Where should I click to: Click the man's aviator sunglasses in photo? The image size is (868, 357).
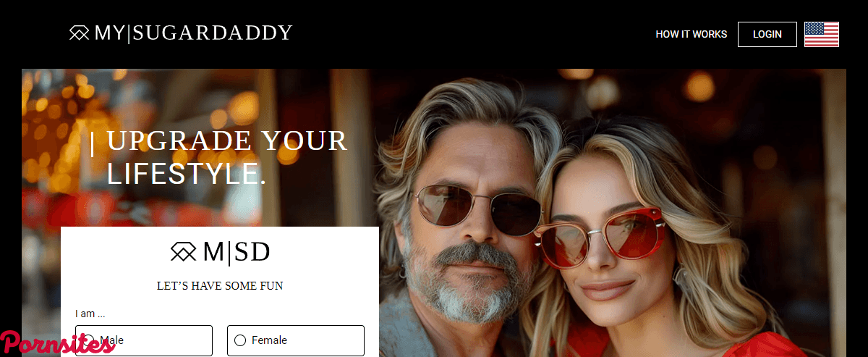tap(477, 210)
